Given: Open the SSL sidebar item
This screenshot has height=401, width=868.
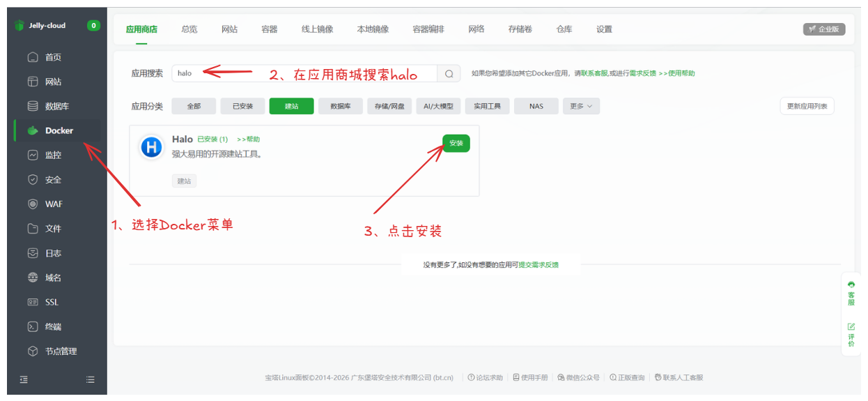Looking at the screenshot, I should click(x=52, y=302).
